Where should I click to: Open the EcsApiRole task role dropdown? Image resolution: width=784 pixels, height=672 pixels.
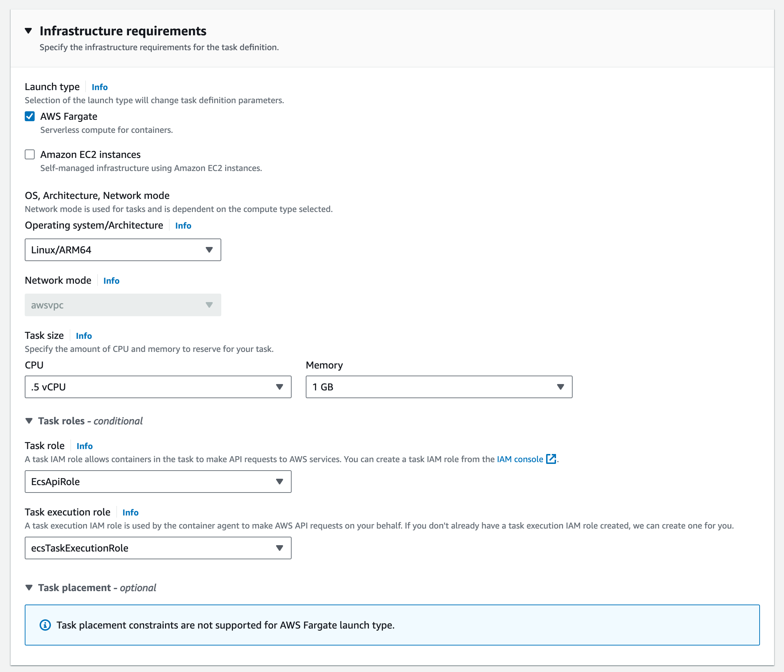158,482
